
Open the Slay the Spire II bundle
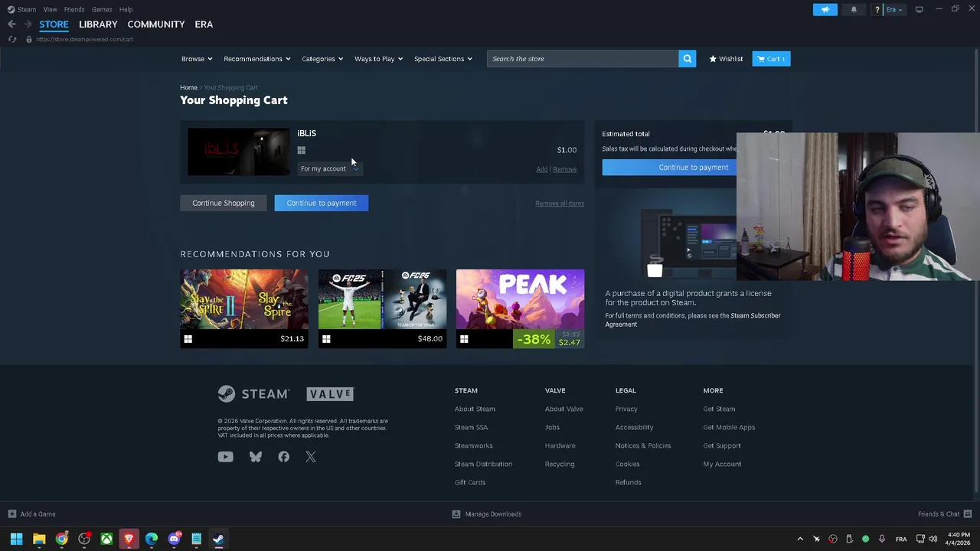244,308
